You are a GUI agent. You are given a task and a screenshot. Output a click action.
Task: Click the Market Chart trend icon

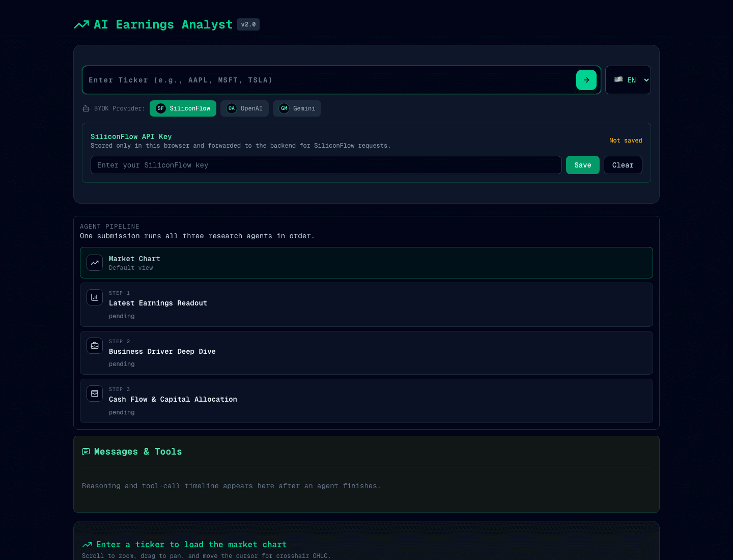95,263
